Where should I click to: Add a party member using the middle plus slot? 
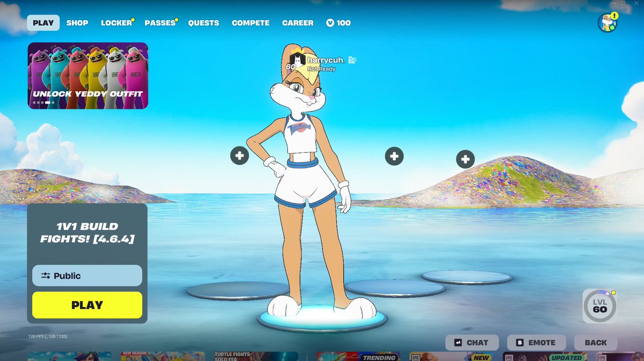pos(394,156)
